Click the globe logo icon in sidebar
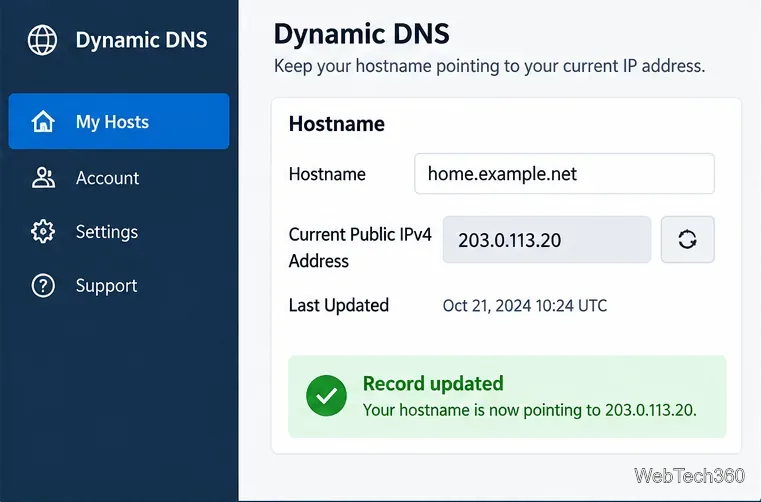Viewport: 761px width, 502px height. pos(42,40)
